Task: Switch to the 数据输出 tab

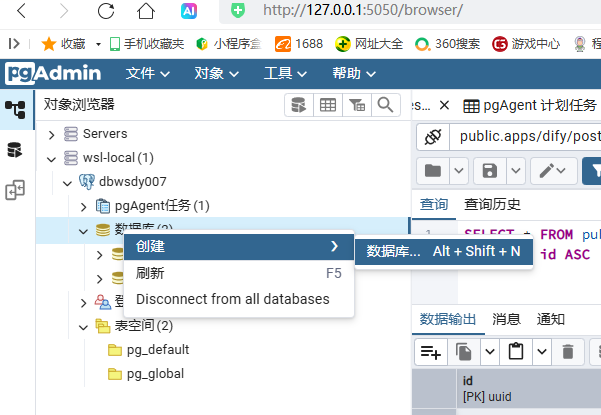Action: pos(448,319)
